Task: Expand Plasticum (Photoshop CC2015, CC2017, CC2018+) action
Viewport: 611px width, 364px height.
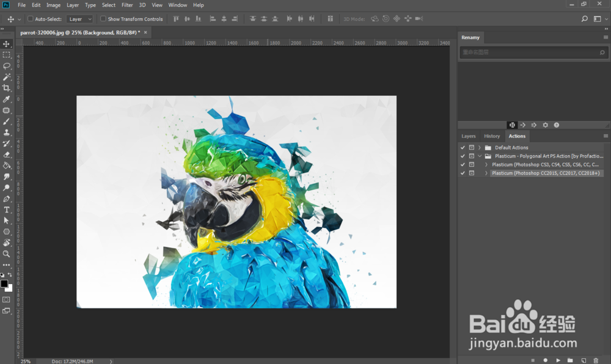Action: click(486, 173)
